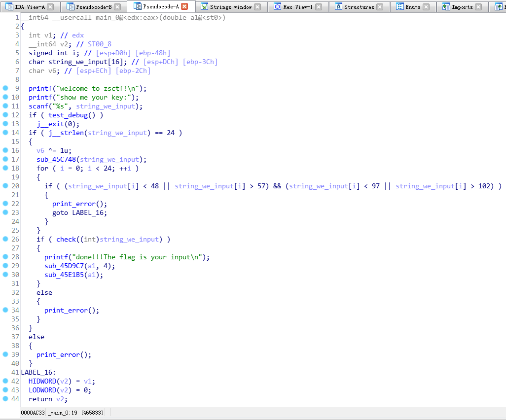The width and height of the screenshot is (506, 420).
Task: Click signed int i declaration
Action: pos(54,53)
